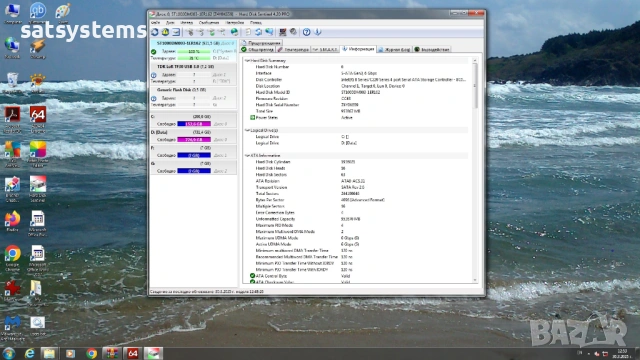The width and height of the screenshot is (640, 360).
Task: Click the G: drive free space bar
Action: pos(194,171)
